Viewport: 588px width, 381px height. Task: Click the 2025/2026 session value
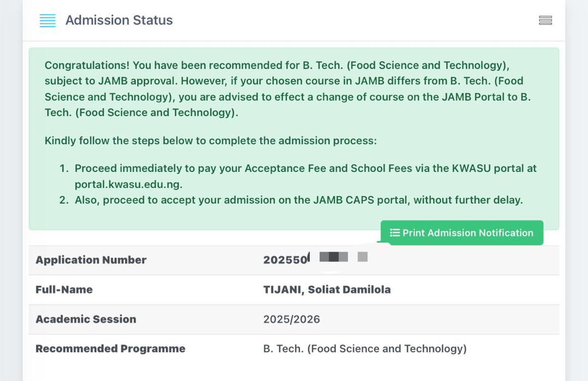(x=291, y=319)
